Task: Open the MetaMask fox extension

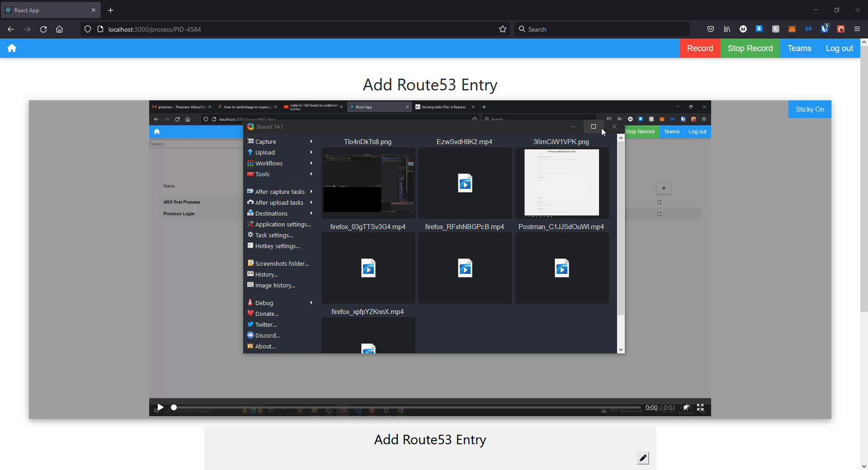Action: coord(792,29)
